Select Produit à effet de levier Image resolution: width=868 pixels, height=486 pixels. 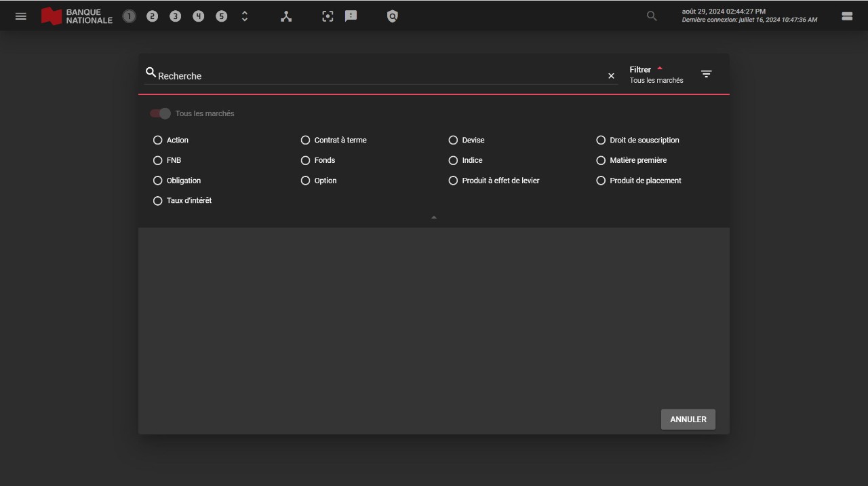453,181
